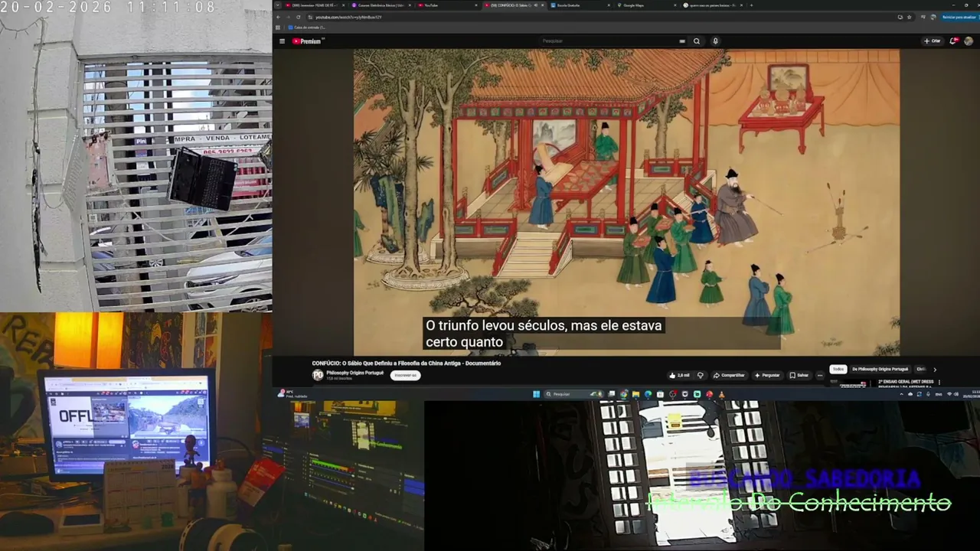
Task: Click the Criar (create) button
Action: (x=933, y=41)
